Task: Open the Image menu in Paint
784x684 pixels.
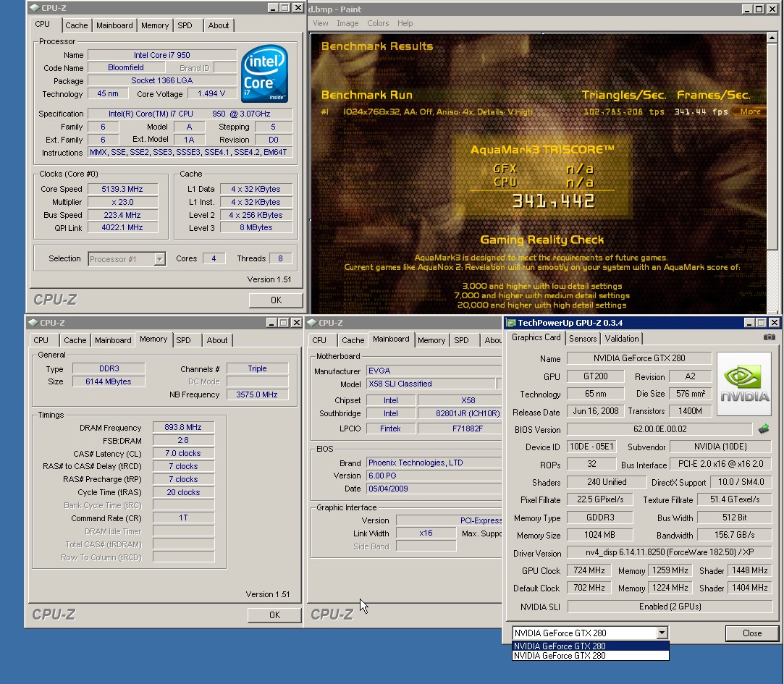Action: coord(347,23)
